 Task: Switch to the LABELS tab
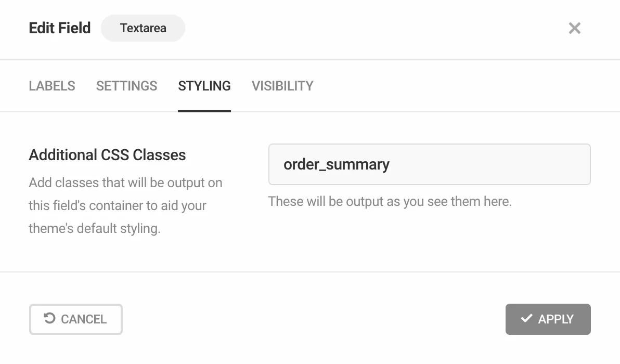click(x=51, y=86)
